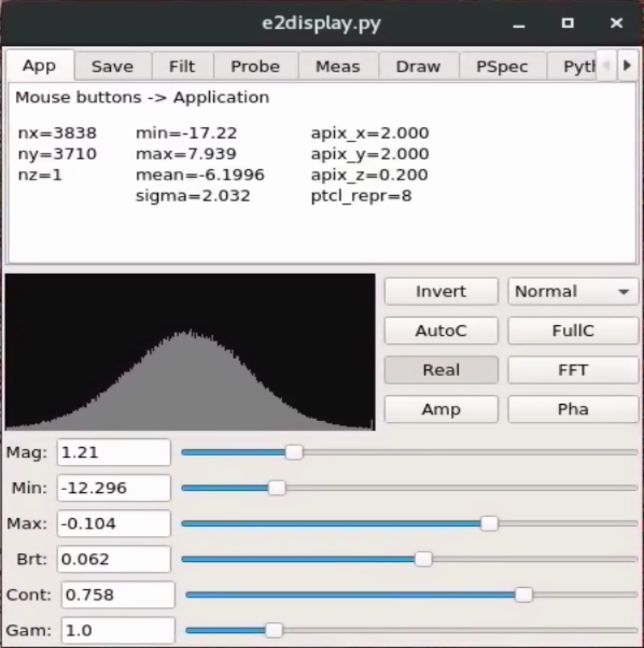Image resolution: width=644 pixels, height=648 pixels.
Task: Click the histogram display area
Action: [x=190, y=352]
